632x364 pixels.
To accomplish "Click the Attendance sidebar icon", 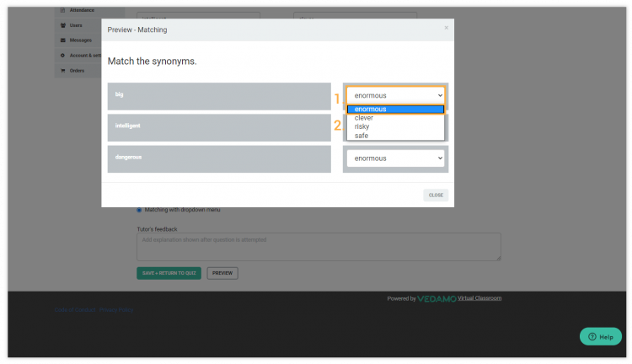I will (x=62, y=10).
